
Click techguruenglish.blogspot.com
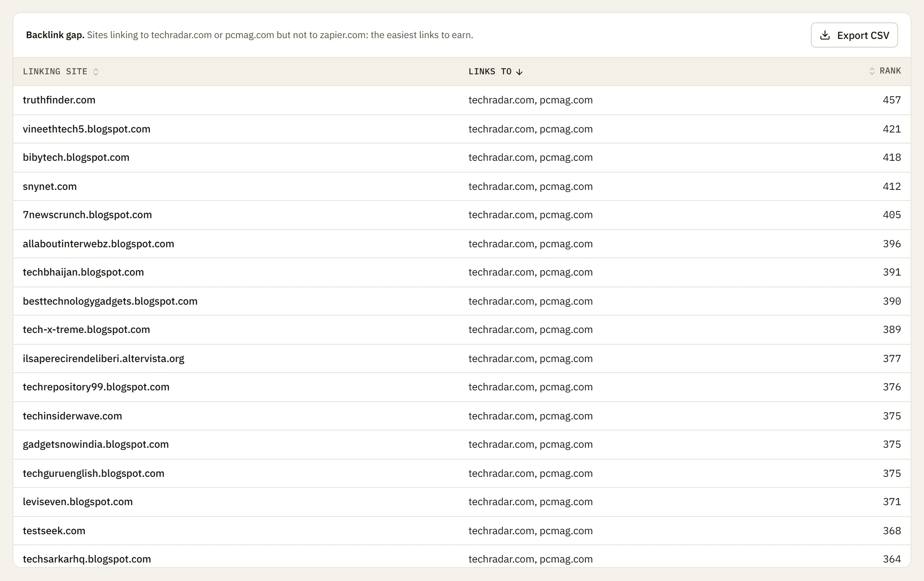point(93,473)
